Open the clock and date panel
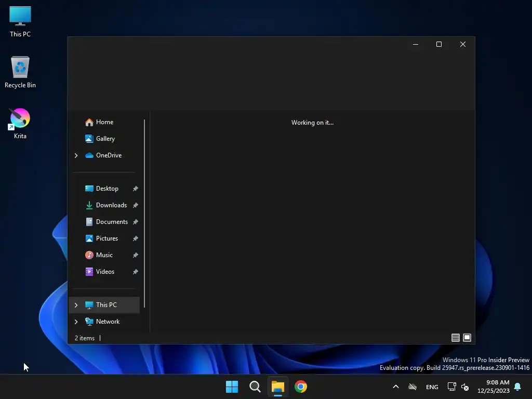Viewport: 532px width, 399px height. click(494, 387)
